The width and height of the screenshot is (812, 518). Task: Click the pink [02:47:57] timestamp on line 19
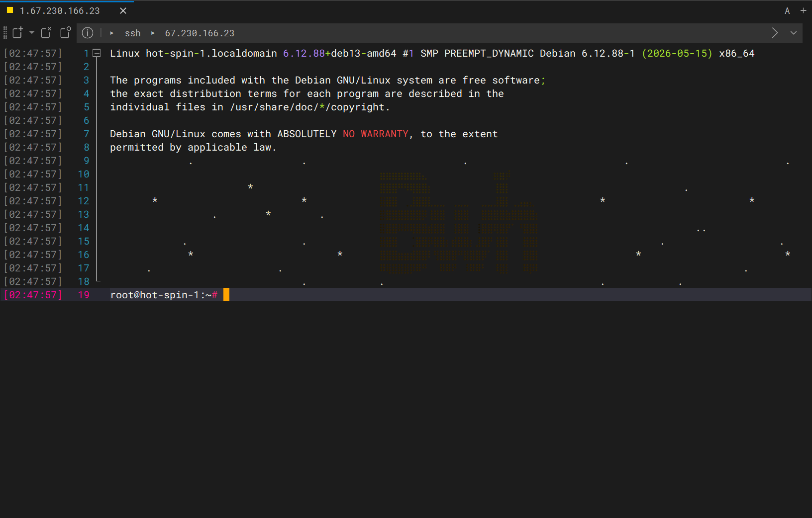tap(33, 295)
